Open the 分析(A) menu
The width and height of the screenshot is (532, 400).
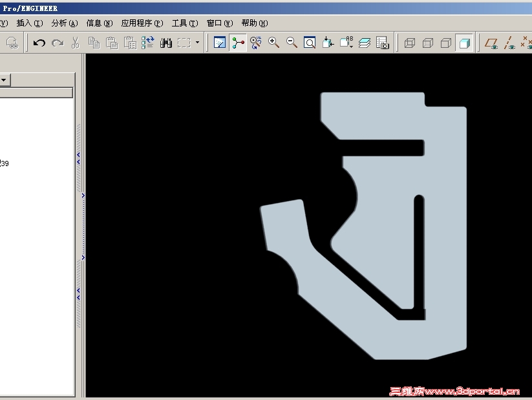tap(65, 23)
